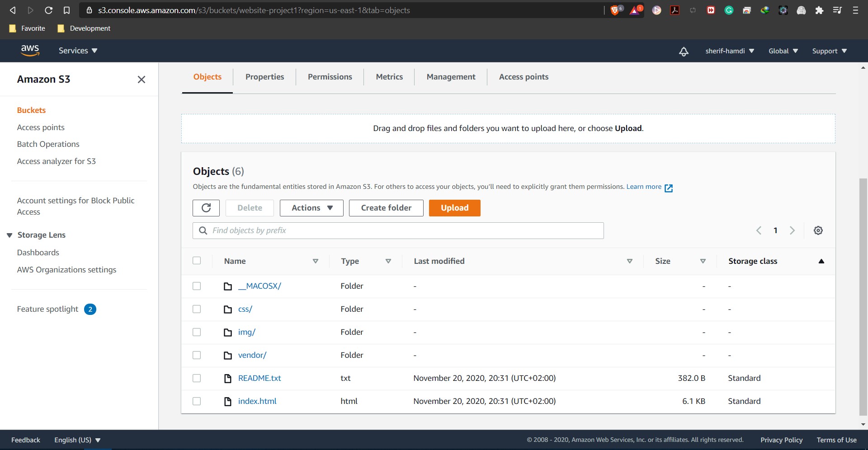Click the search magnifier in the prefix field
Screen dimensions: 868x450
(x=203, y=230)
